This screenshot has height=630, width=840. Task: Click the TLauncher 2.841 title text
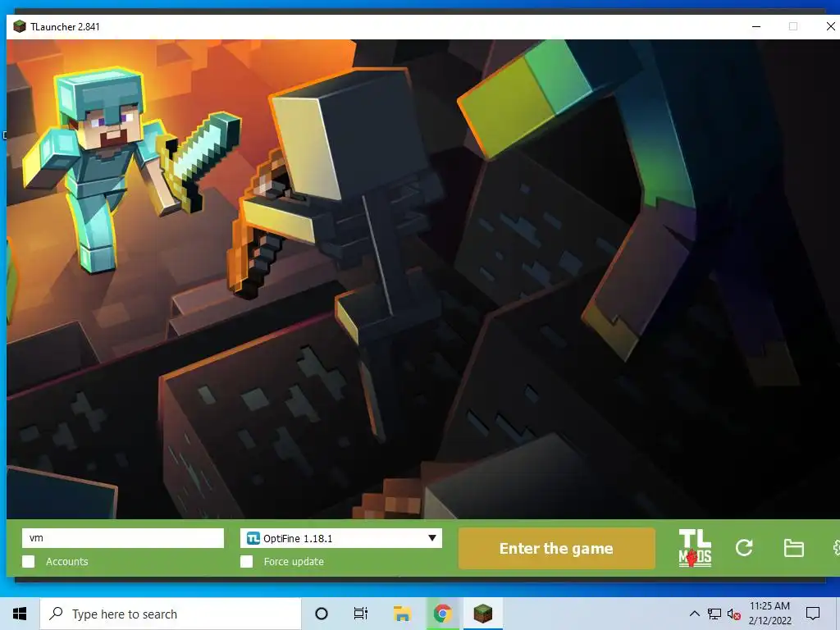coord(65,27)
